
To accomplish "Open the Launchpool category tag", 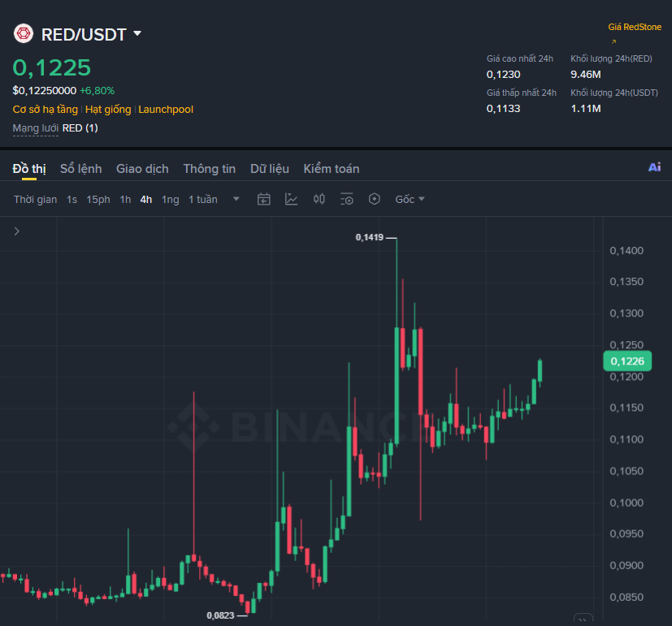I will (166, 109).
